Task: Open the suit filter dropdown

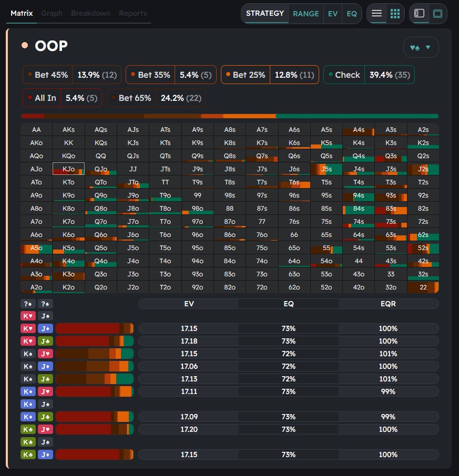Action: coord(421,47)
